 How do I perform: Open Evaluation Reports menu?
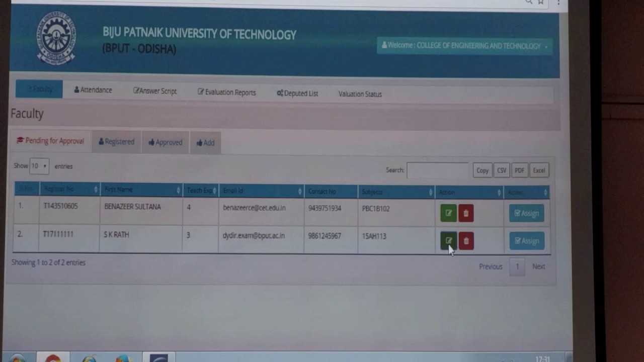click(227, 93)
